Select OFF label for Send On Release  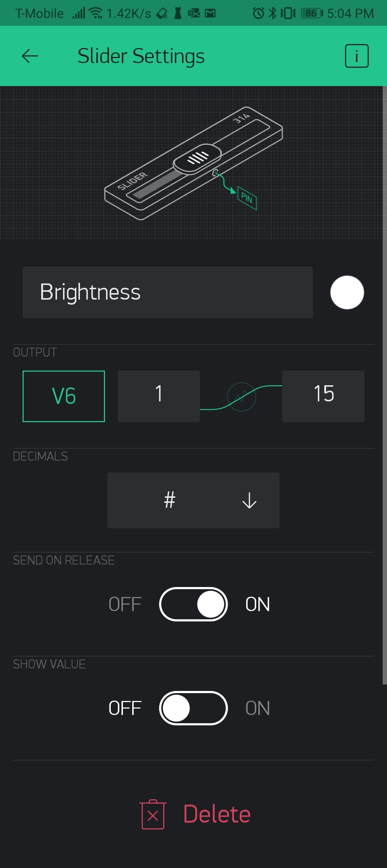[125, 604]
